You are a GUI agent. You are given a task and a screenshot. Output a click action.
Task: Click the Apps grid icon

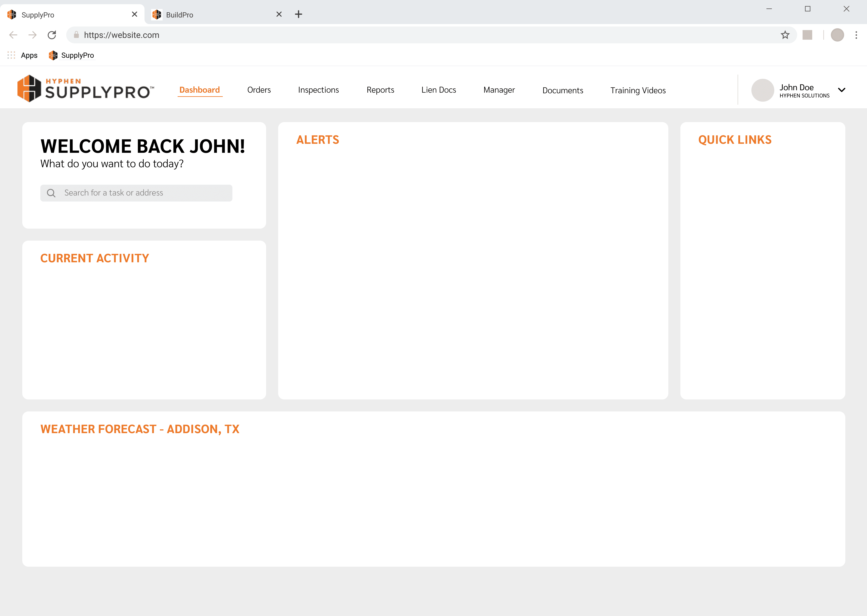point(11,55)
